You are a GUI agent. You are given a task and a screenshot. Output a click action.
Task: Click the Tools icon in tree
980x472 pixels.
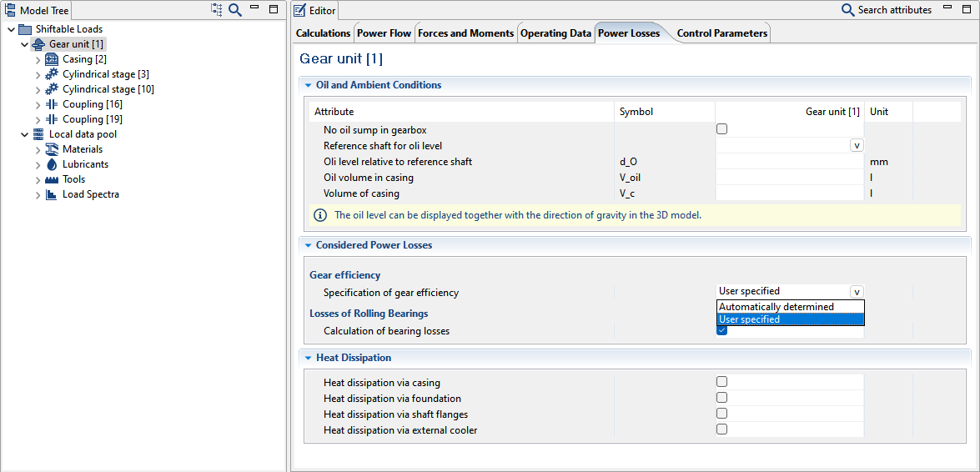[52, 179]
